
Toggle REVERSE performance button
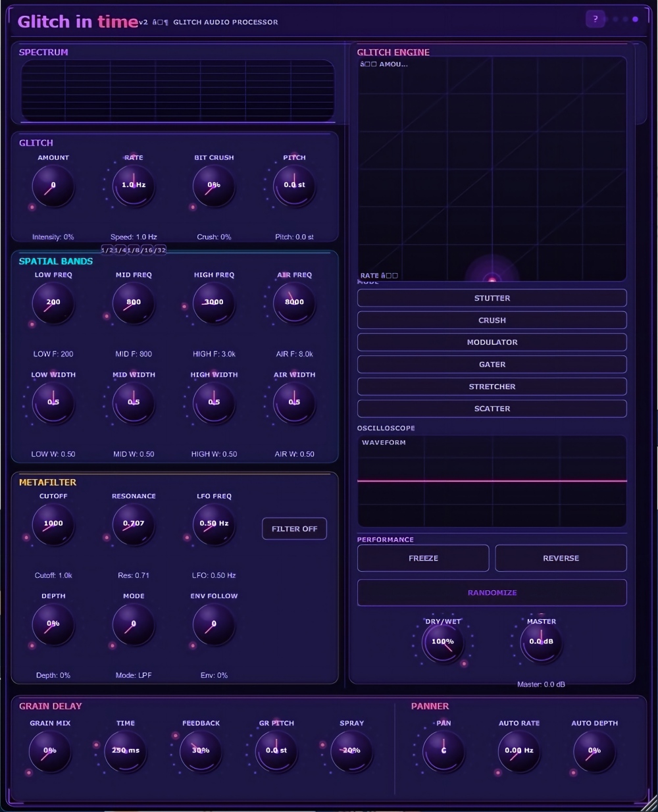pos(561,558)
